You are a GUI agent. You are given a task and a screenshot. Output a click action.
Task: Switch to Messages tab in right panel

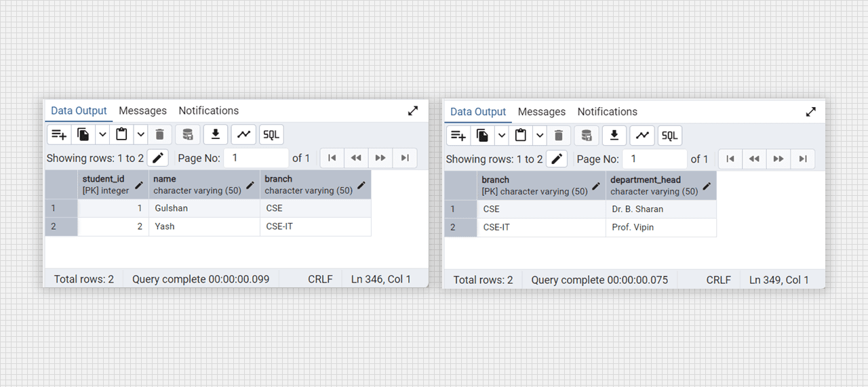point(541,112)
